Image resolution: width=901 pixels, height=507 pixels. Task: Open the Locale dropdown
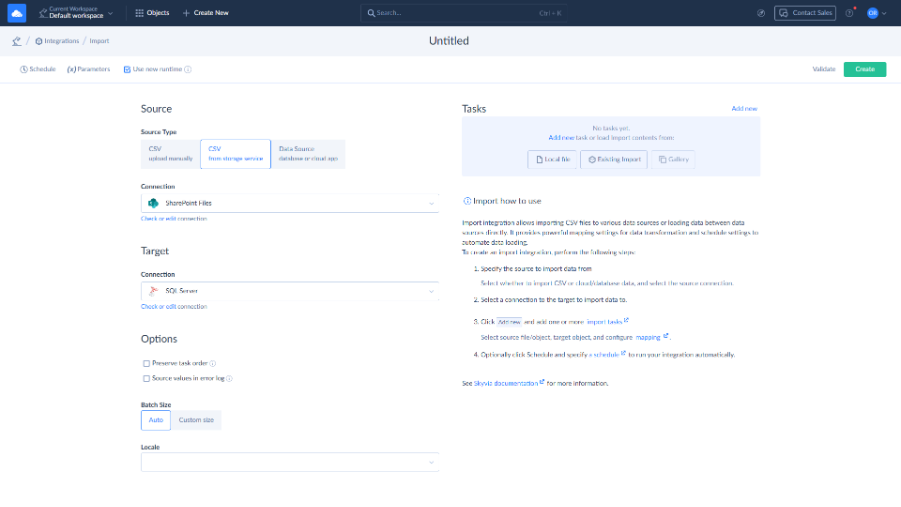point(290,462)
